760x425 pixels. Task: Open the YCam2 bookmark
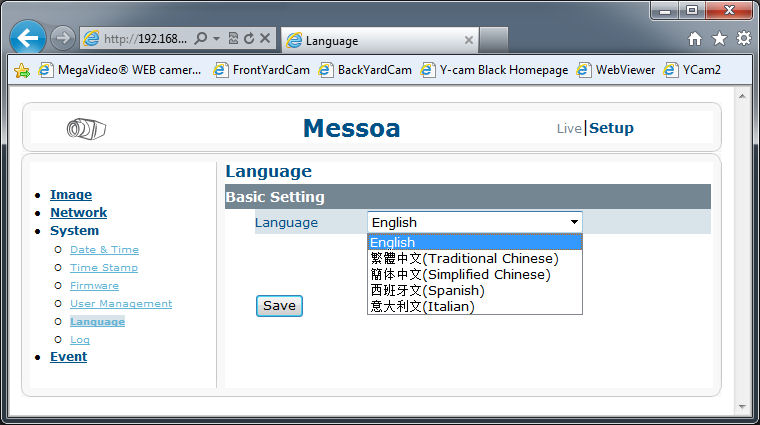(692, 70)
